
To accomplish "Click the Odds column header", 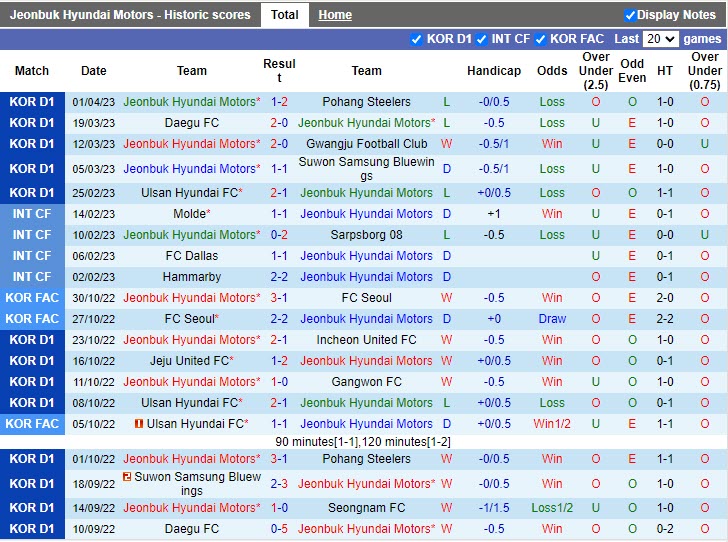I will pyautogui.click(x=552, y=71).
